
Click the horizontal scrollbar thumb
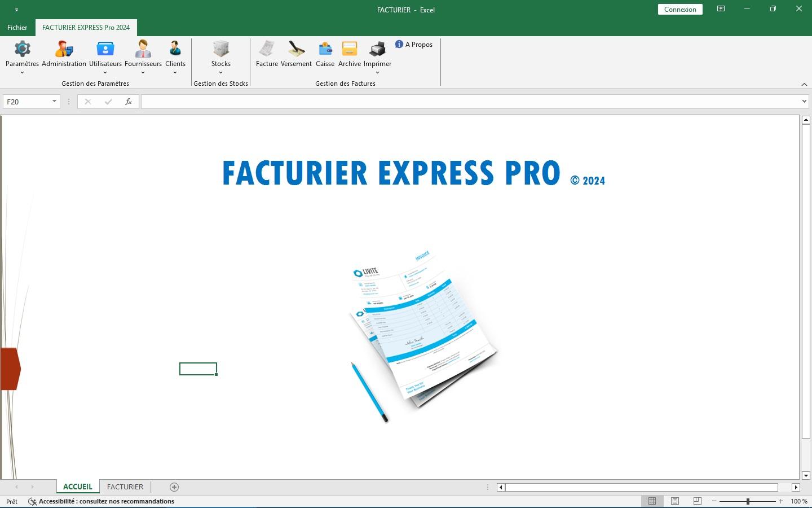[x=641, y=487]
